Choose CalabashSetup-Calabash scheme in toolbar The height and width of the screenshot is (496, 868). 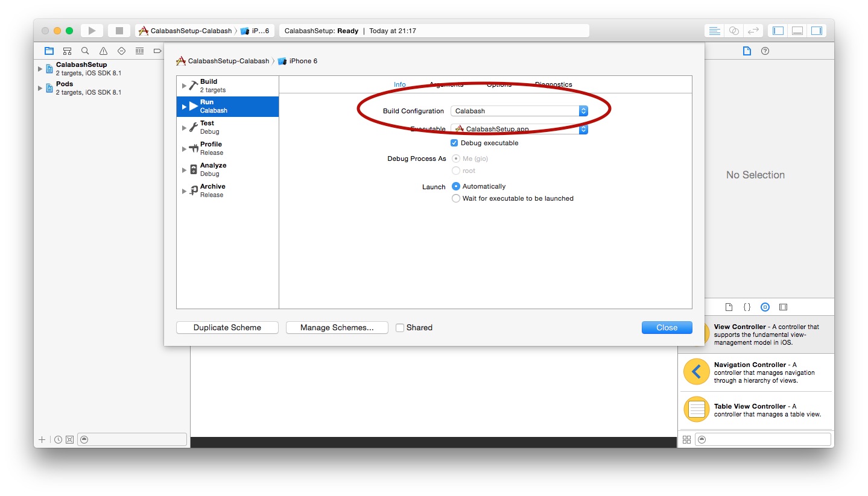click(x=185, y=31)
